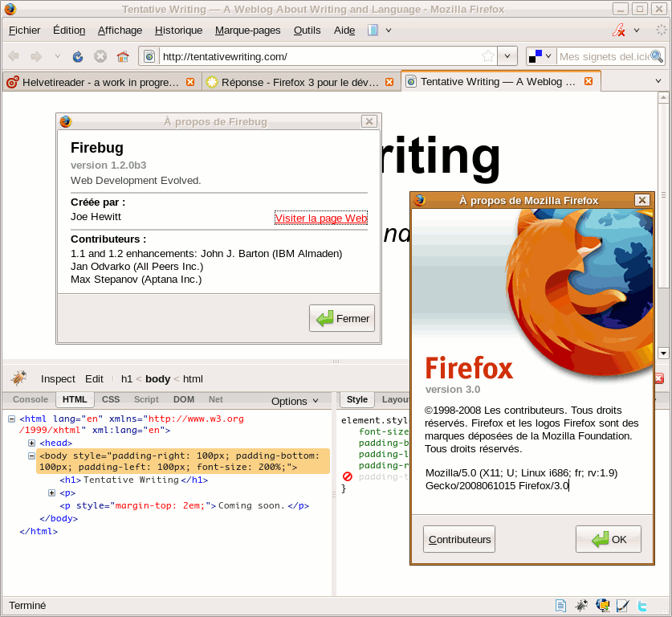Switch to the Firebug Net tab
The height and width of the screenshot is (617, 672).
[x=216, y=399]
